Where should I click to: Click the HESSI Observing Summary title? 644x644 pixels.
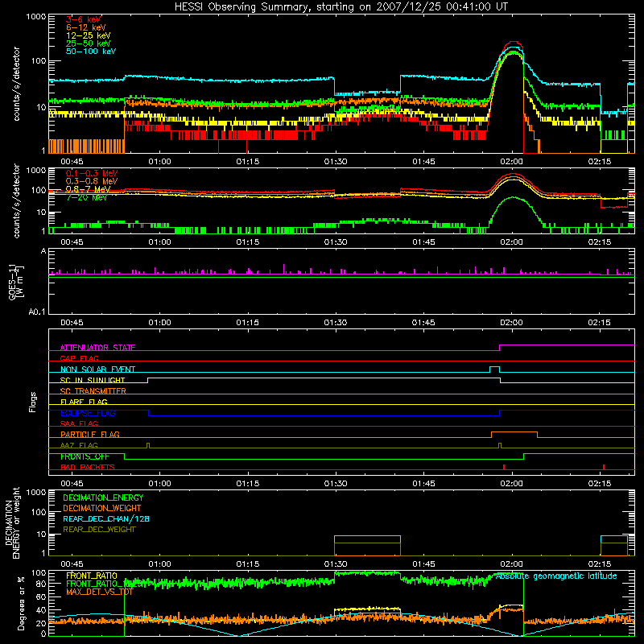pos(341,7)
